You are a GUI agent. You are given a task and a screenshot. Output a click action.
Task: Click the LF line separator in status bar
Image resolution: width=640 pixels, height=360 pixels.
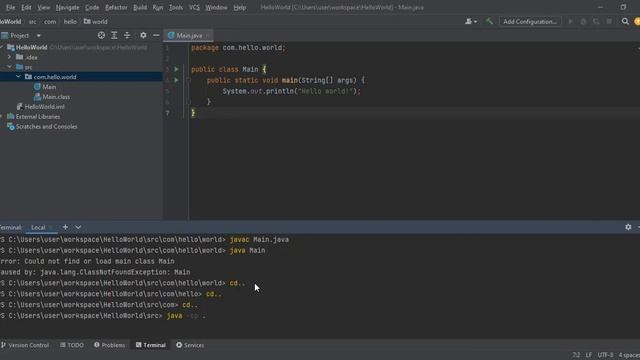pyautogui.click(x=589, y=355)
